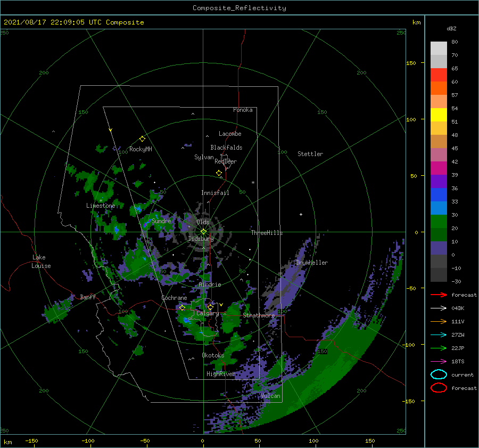Click the bright green 30 dBZ swatch
Viewport: 479px width, 448px height.
click(x=439, y=222)
